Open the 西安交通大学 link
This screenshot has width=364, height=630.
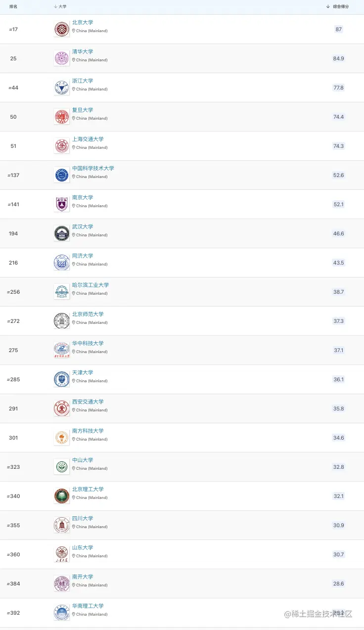(88, 402)
